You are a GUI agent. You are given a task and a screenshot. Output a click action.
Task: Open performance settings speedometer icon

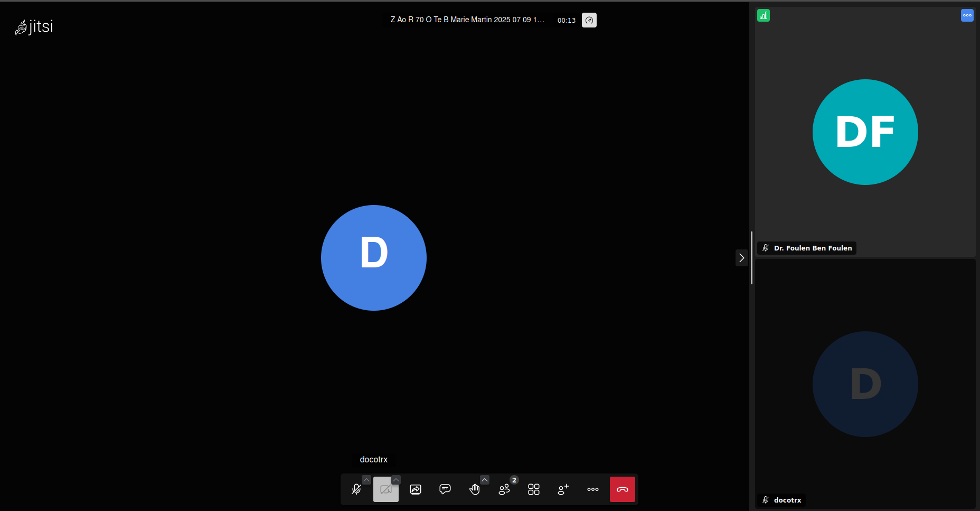pos(589,20)
